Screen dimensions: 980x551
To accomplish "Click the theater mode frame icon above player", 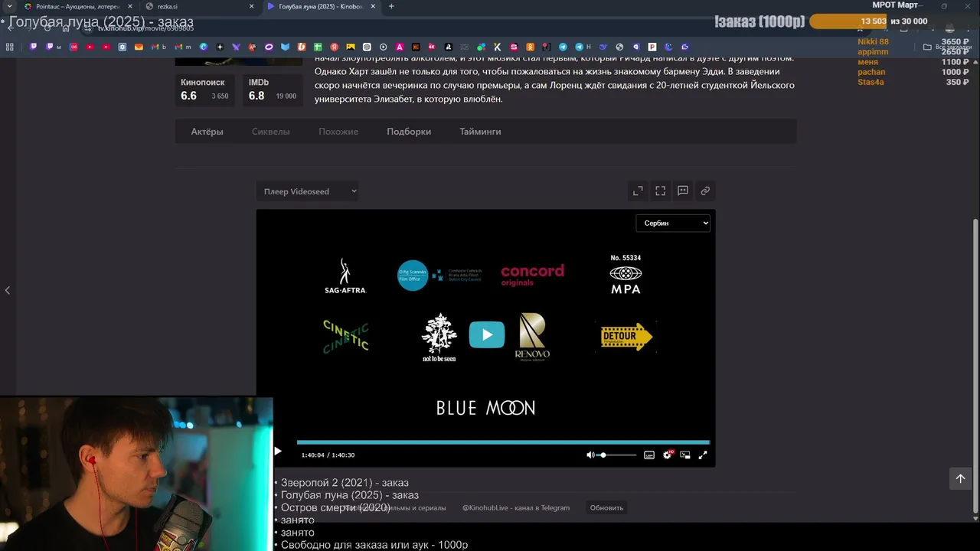I will [660, 191].
